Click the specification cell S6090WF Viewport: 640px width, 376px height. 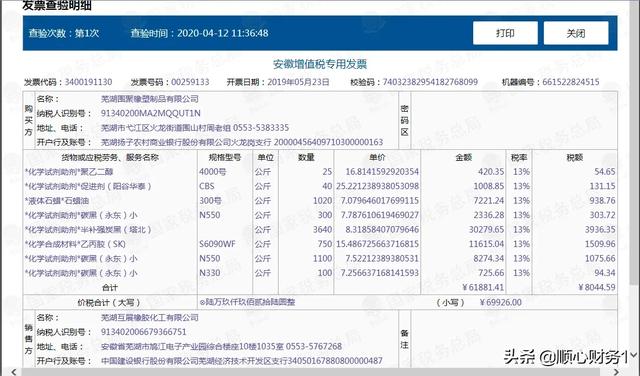(218, 244)
